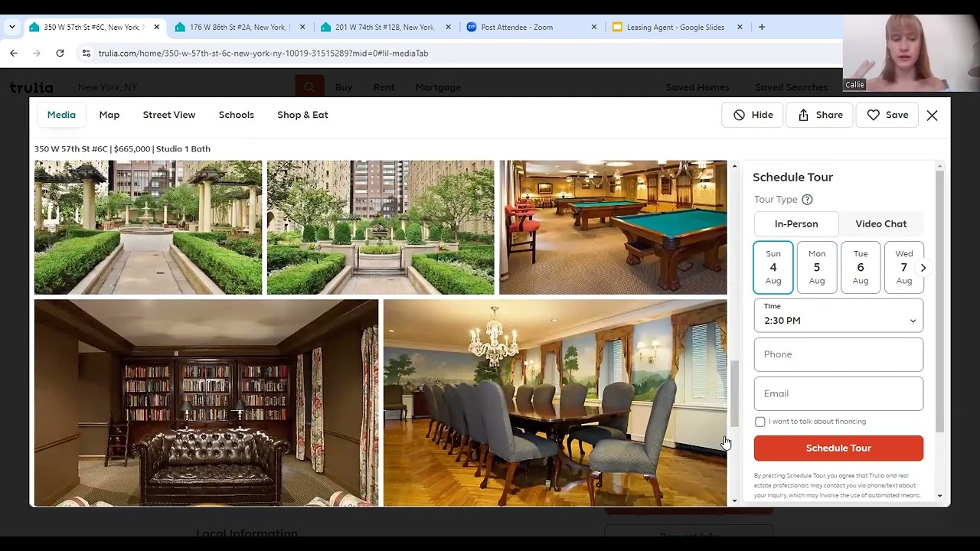Show more tour dates with right chevron
This screenshot has height=551, width=980.
click(x=923, y=268)
